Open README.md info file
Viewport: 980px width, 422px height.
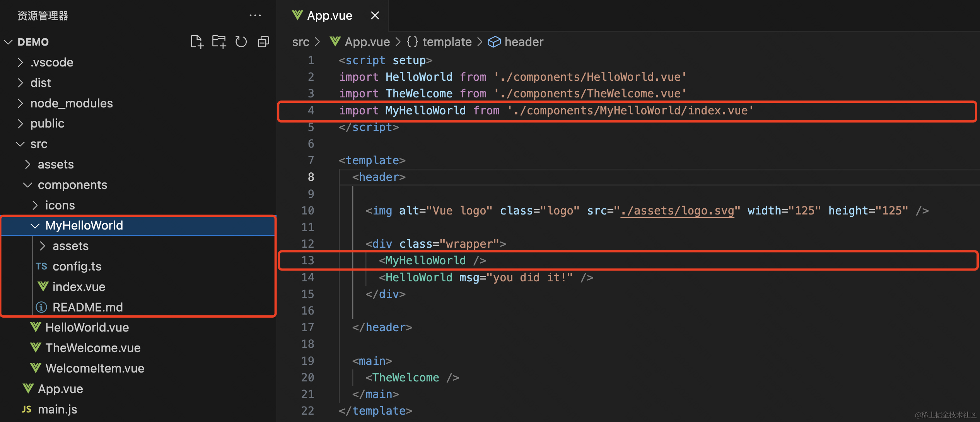pyautogui.click(x=87, y=307)
